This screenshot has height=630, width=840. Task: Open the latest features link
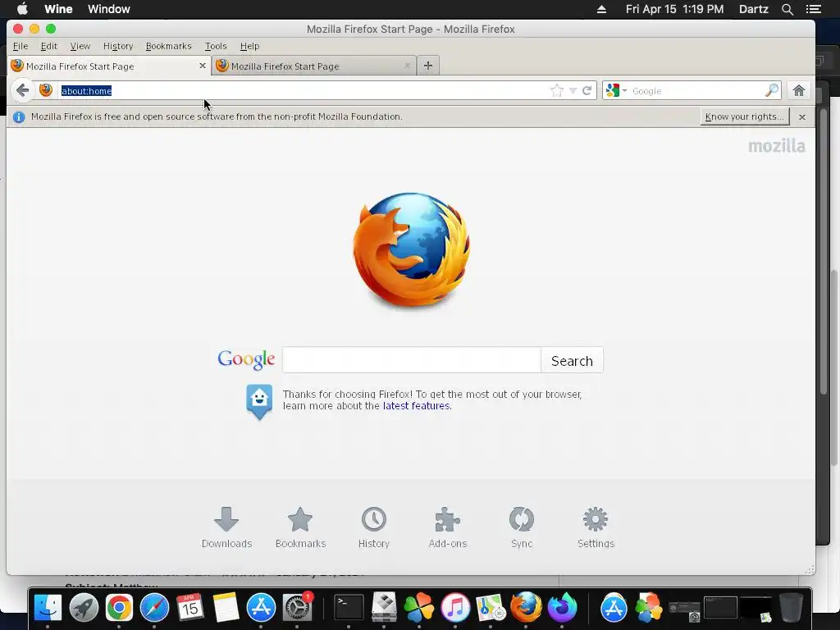pyautogui.click(x=416, y=406)
